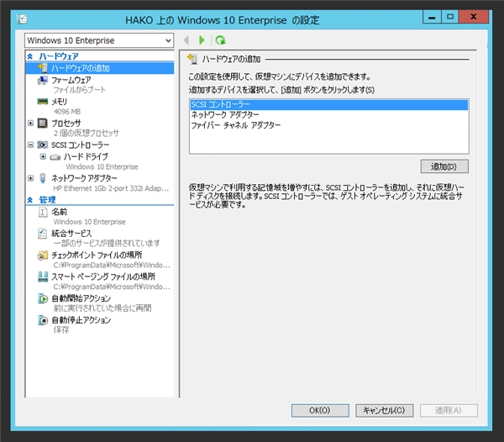Collapse the ハードウェア section
This screenshot has width=504, height=442.
point(30,56)
